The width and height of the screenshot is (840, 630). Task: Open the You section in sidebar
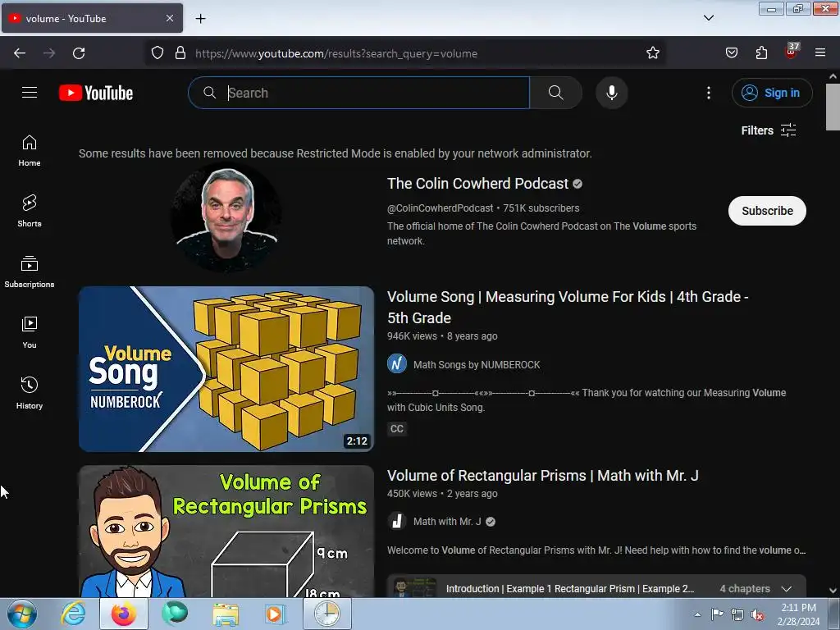[x=30, y=333]
